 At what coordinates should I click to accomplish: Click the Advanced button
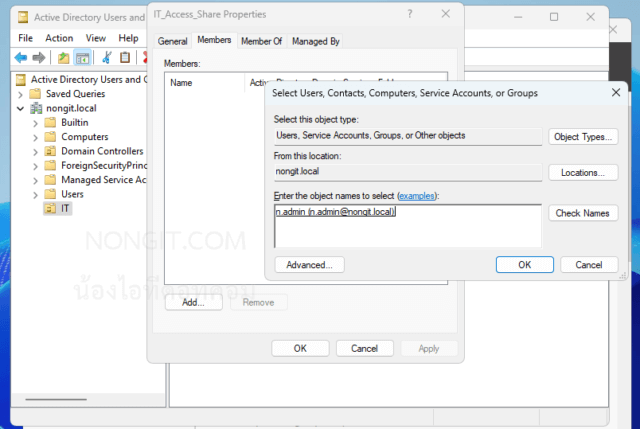pyautogui.click(x=309, y=265)
